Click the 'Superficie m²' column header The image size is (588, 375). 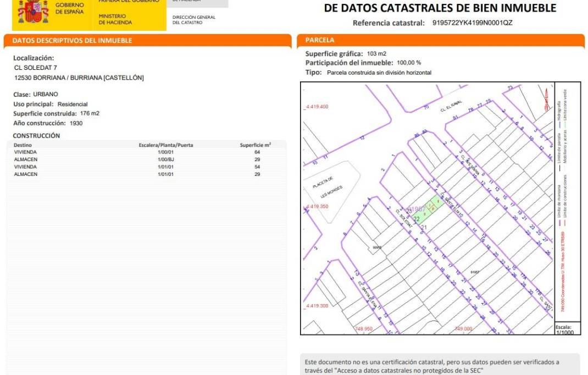[256, 145]
